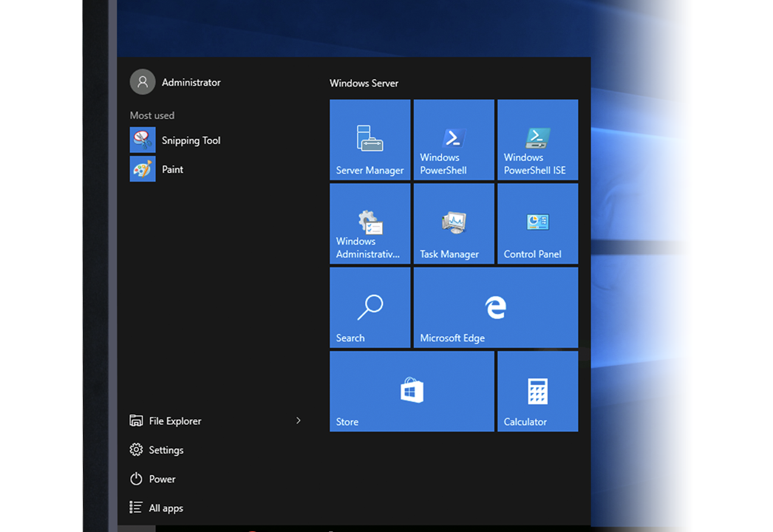Click the Administrator account name
Screen dimensions: 773x532
pyautogui.click(x=191, y=82)
